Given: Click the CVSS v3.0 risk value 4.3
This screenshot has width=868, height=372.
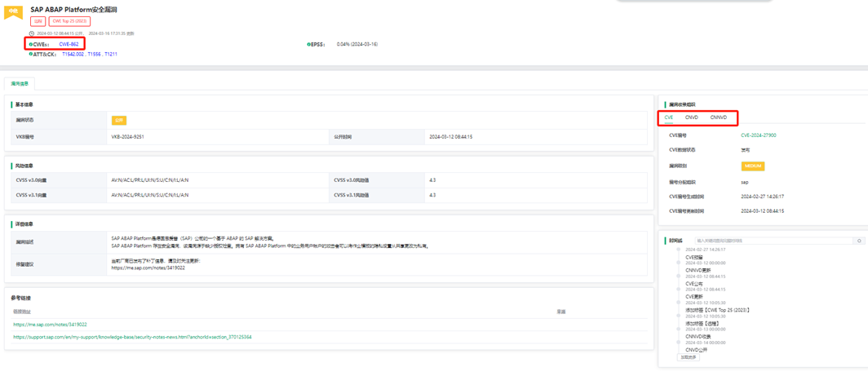Looking at the screenshot, I should coord(432,180).
